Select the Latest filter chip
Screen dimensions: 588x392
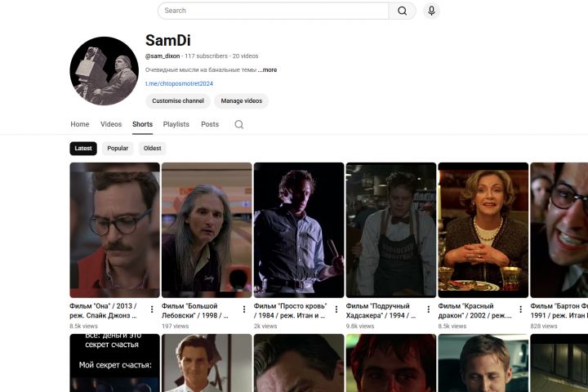83,148
